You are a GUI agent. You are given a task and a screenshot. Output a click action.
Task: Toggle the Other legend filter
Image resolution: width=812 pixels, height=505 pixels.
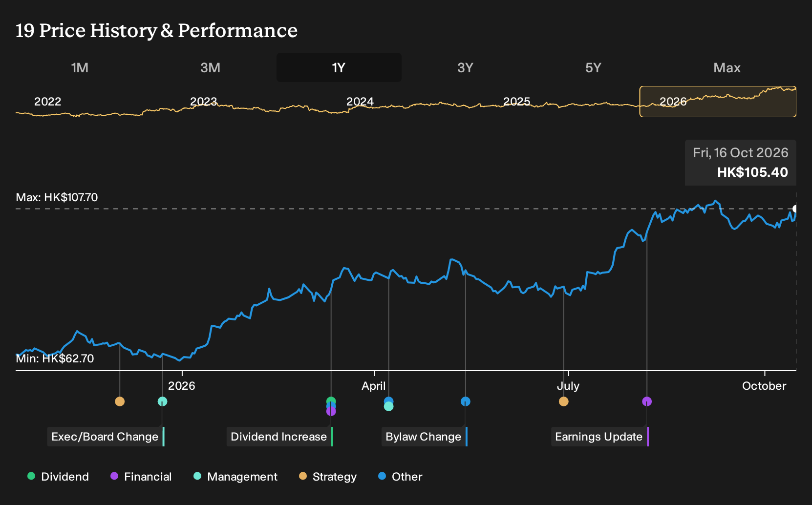[400, 477]
